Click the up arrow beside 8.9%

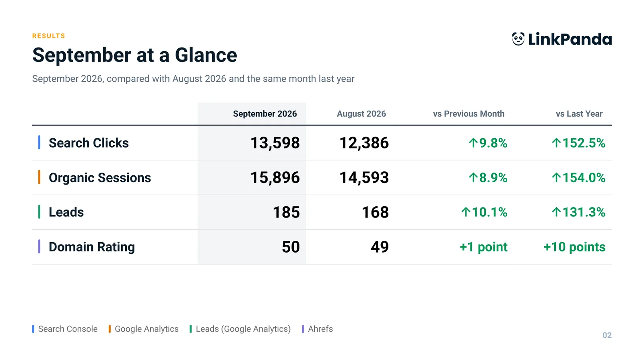tap(473, 177)
